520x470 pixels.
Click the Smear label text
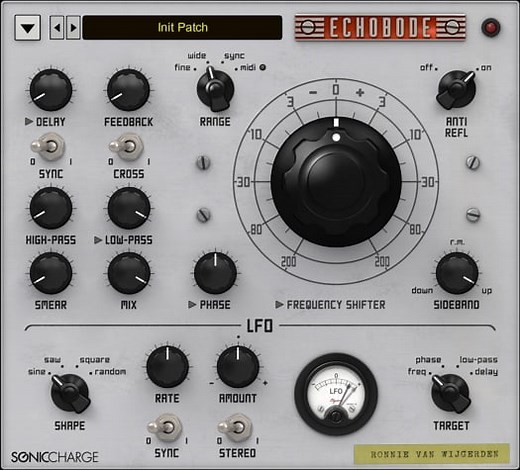click(x=51, y=305)
